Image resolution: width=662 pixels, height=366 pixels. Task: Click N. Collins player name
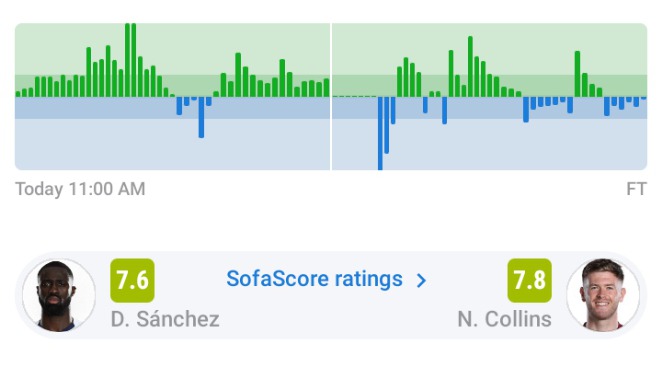click(x=505, y=319)
